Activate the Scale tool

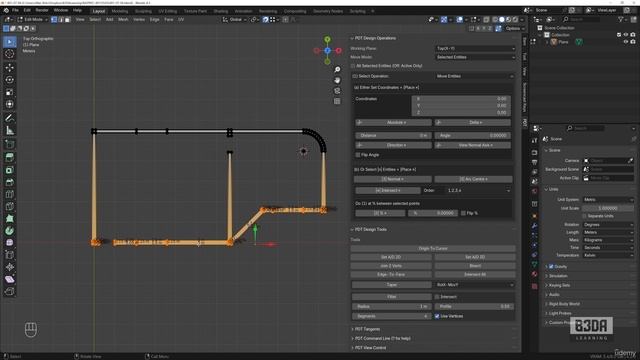point(9,92)
